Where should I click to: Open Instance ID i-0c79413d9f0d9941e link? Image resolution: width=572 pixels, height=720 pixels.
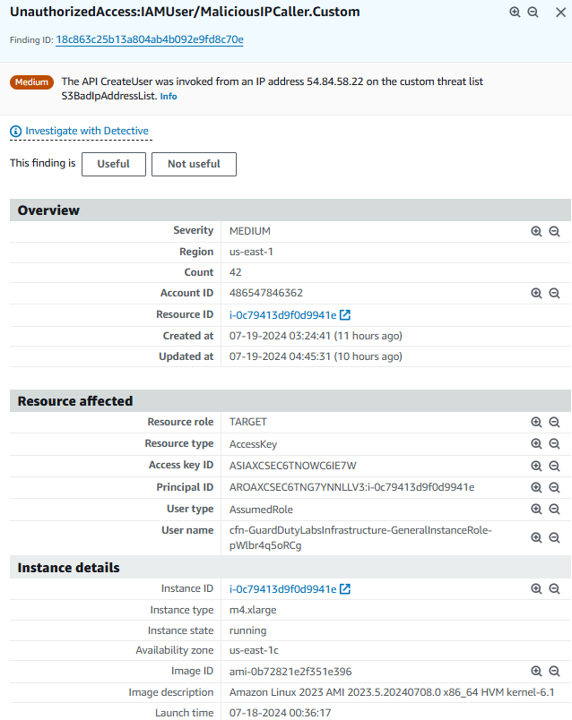(283, 589)
